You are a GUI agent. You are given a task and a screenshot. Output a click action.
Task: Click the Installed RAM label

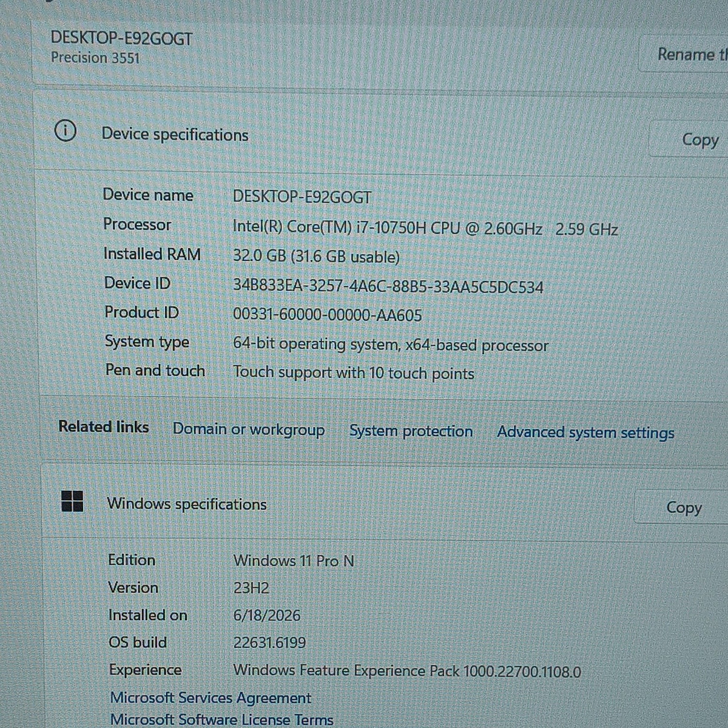(x=152, y=254)
